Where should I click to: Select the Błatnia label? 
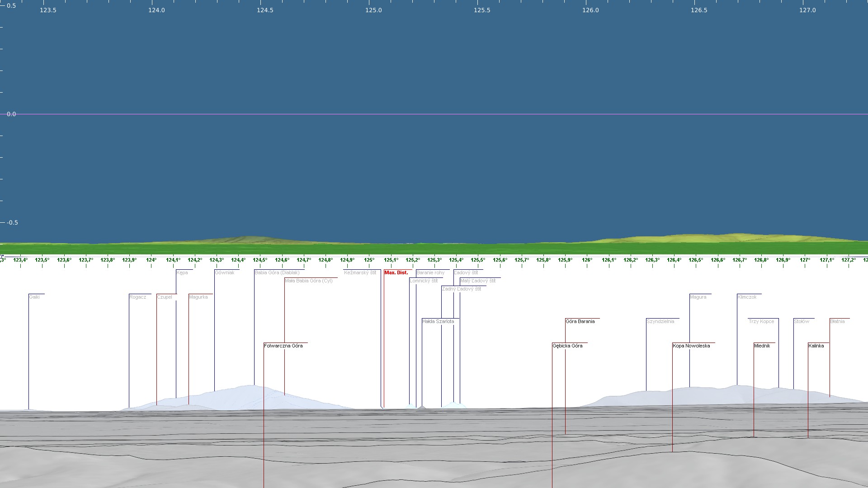coord(837,321)
